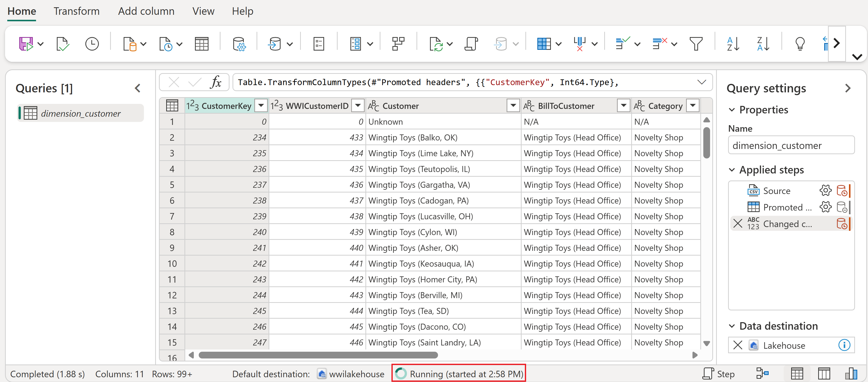868x382 pixels.
Task: Click the clock history icon
Action: click(x=92, y=44)
